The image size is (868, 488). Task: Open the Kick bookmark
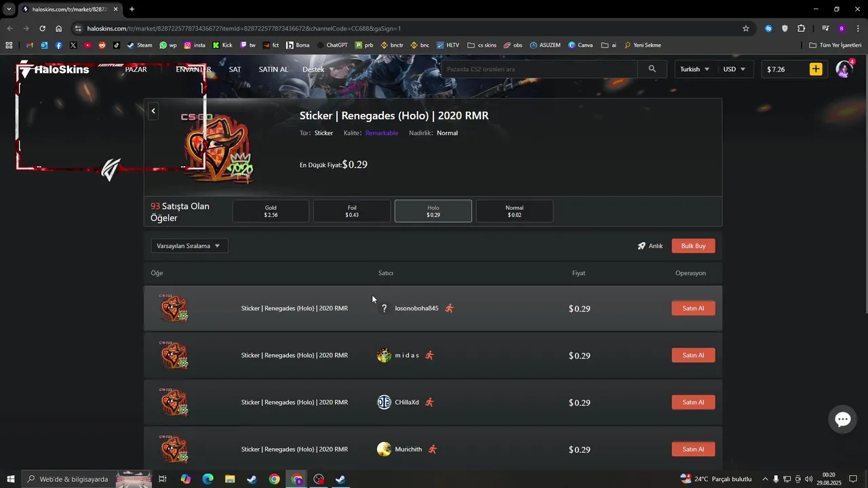click(x=222, y=45)
